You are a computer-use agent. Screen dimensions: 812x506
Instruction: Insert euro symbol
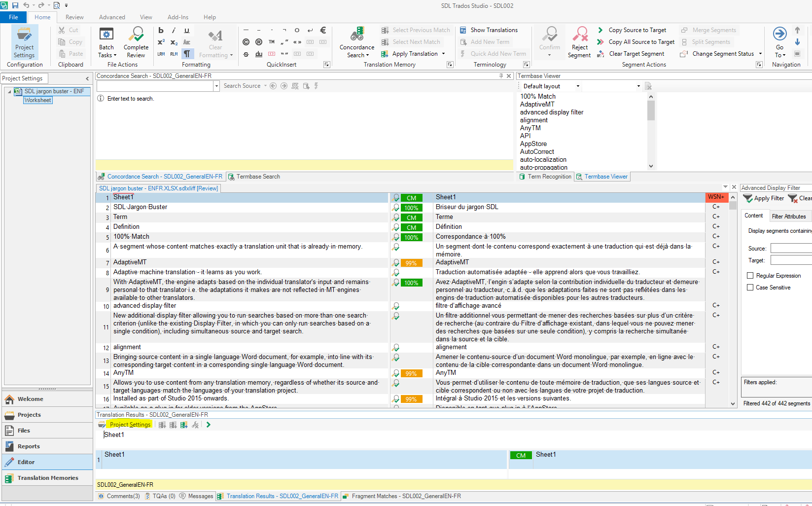click(x=323, y=30)
